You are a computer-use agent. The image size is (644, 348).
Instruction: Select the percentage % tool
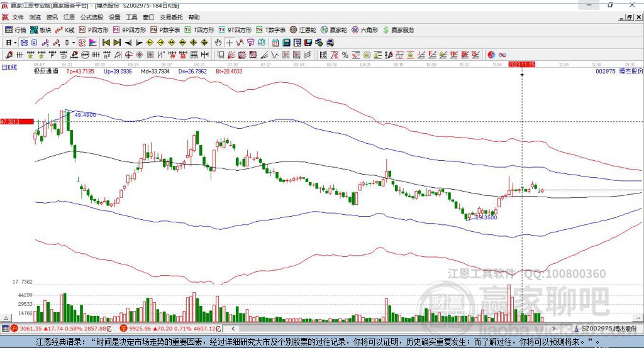(345, 55)
